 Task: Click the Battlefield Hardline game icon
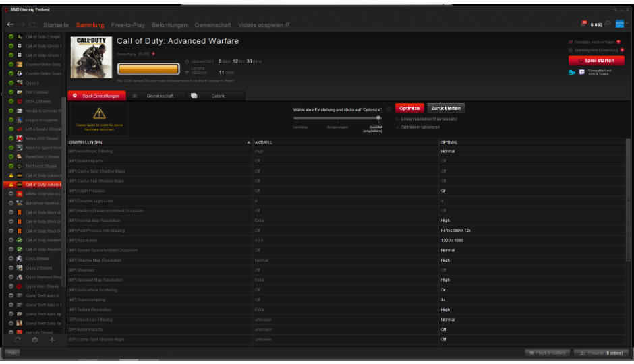(x=20, y=203)
